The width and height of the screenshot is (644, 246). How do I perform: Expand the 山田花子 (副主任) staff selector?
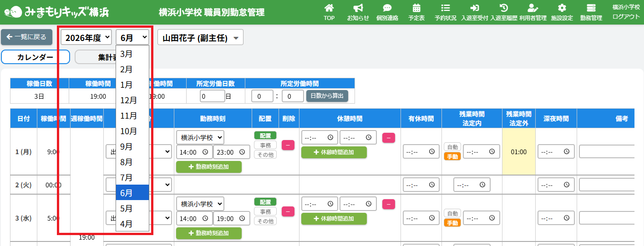(200, 38)
